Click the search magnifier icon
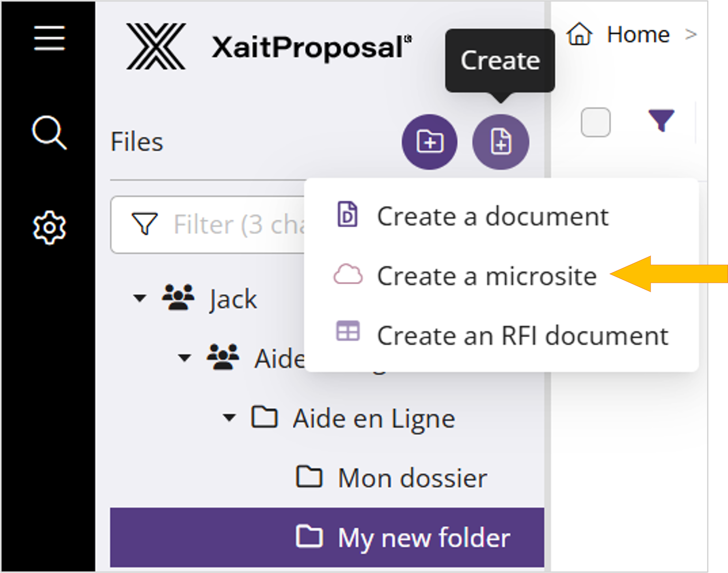The width and height of the screenshot is (728, 573). tap(49, 133)
